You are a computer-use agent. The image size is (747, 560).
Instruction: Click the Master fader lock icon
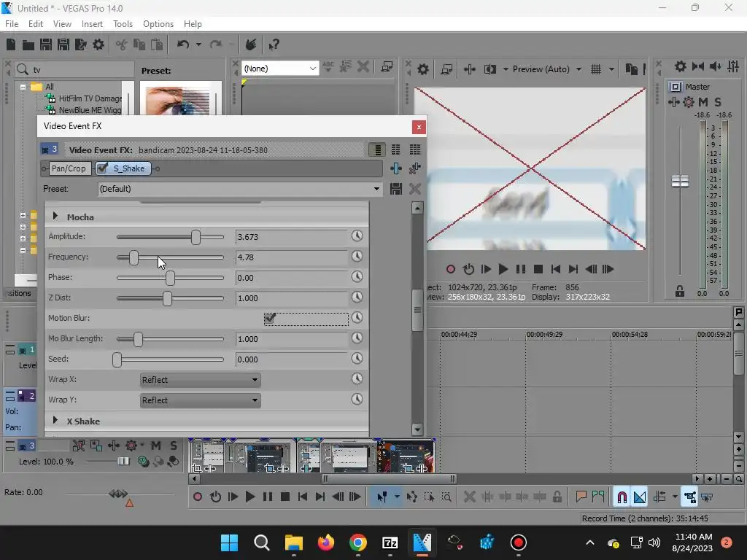[680, 292]
